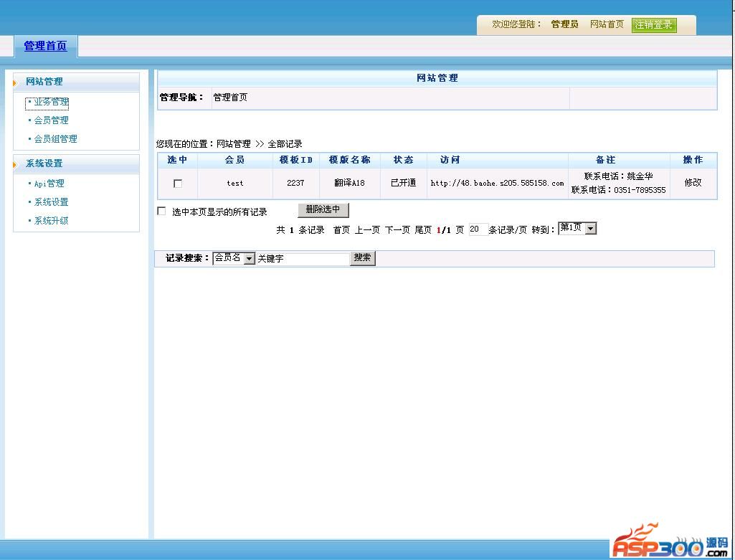Click the 备注 column header
This screenshot has height=560, width=735.
click(x=606, y=160)
